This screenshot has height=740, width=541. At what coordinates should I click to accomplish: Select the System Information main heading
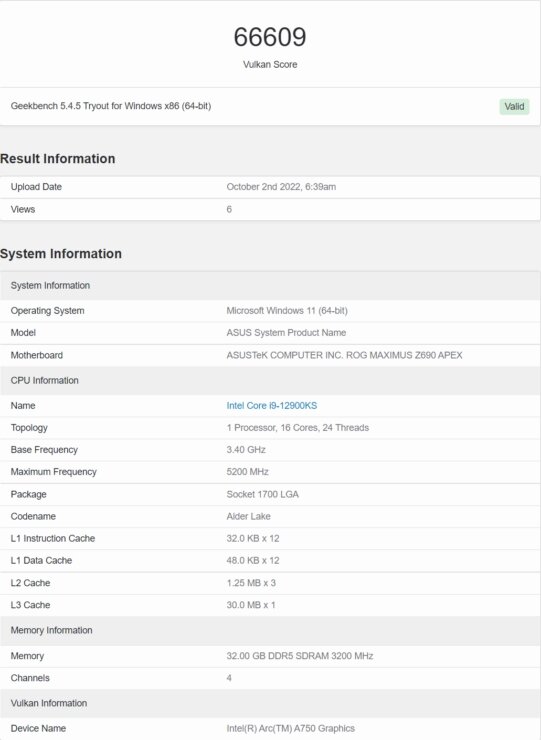click(61, 253)
